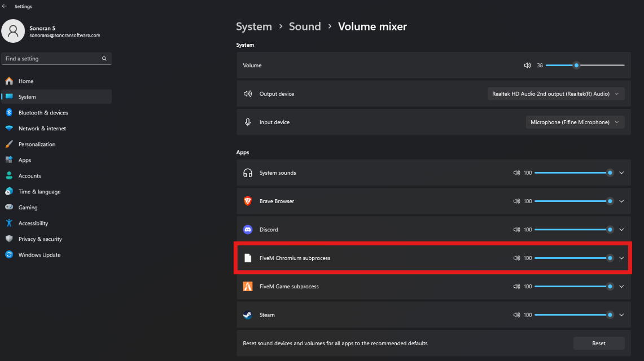Click the Discord app icon
This screenshot has height=361, width=644.
tap(248, 230)
